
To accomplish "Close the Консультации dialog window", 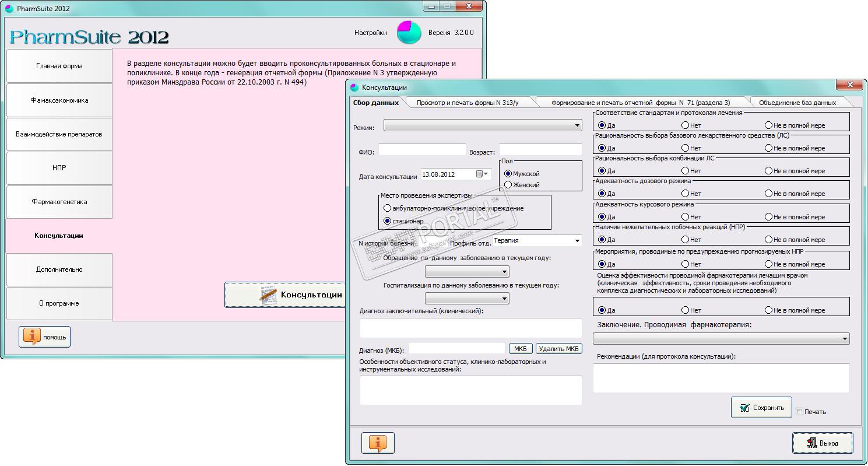I will click(849, 85).
